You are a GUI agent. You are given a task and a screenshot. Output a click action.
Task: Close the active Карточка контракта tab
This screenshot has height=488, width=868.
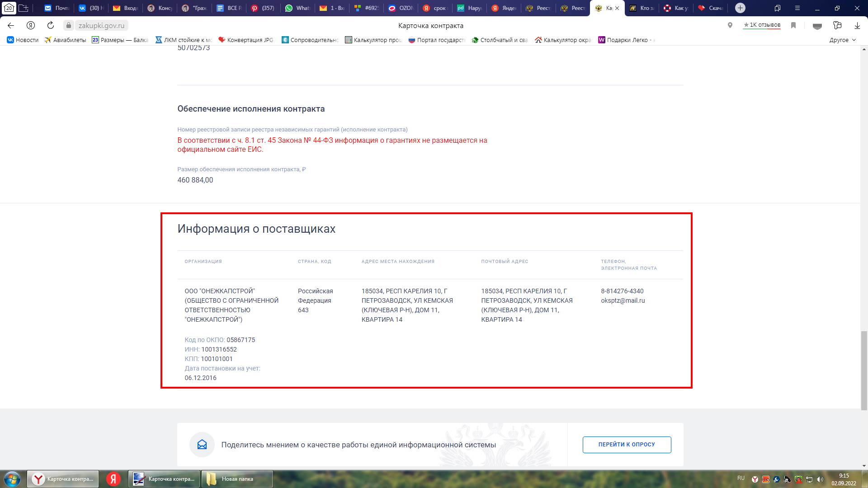(617, 8)
